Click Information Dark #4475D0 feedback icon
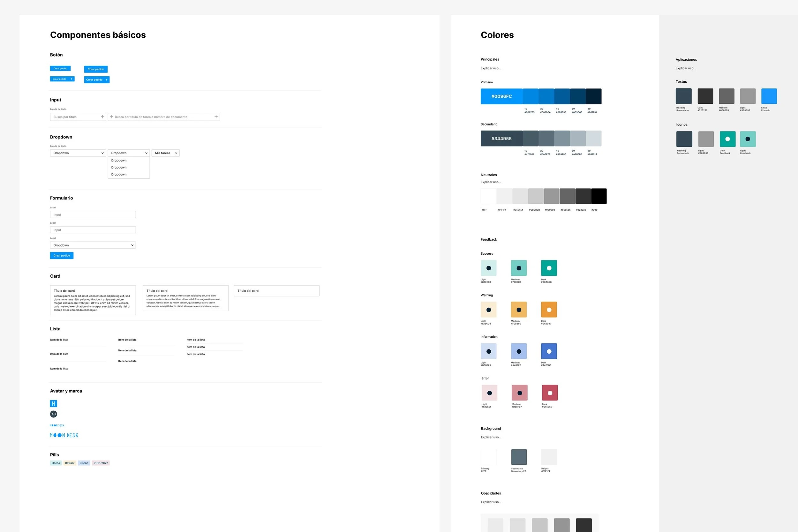Image resolution: width=798 pixels, height=532 pixels. [x=549, y=351]
